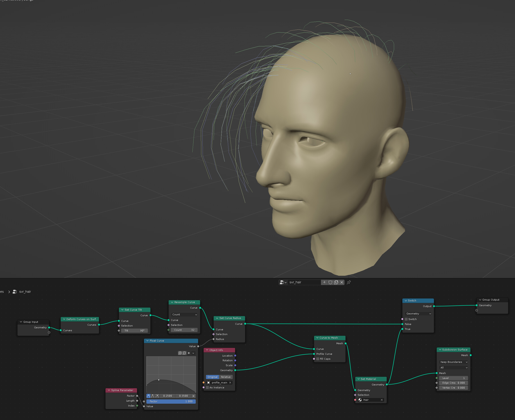Image resolution: width=515 pixels, height=420 pixels.
Task: Click the svr_hair breadcrumb label
Action: (25, 292)
